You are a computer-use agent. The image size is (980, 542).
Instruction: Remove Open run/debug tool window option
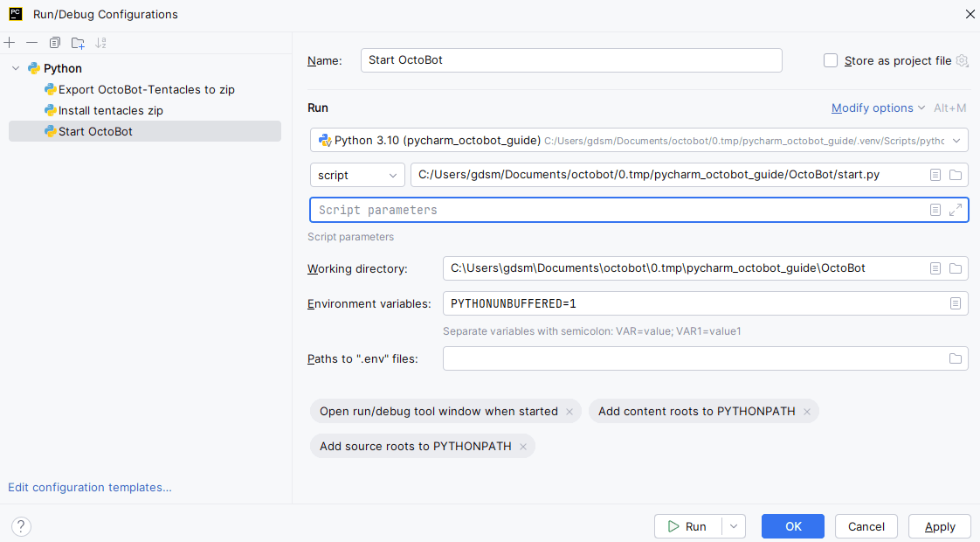pos(569,412)
